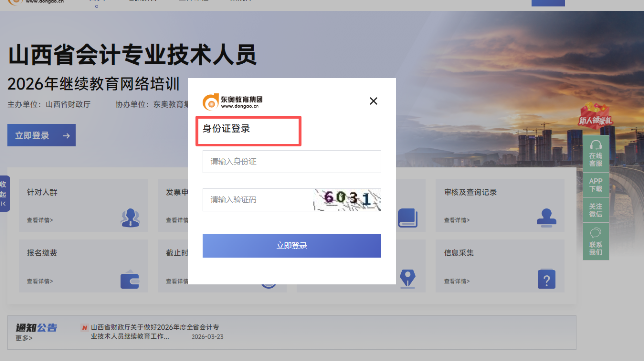Click the location pin icon card
The height and width of the screenshot is (361, 644).
(x=408, y=279)
